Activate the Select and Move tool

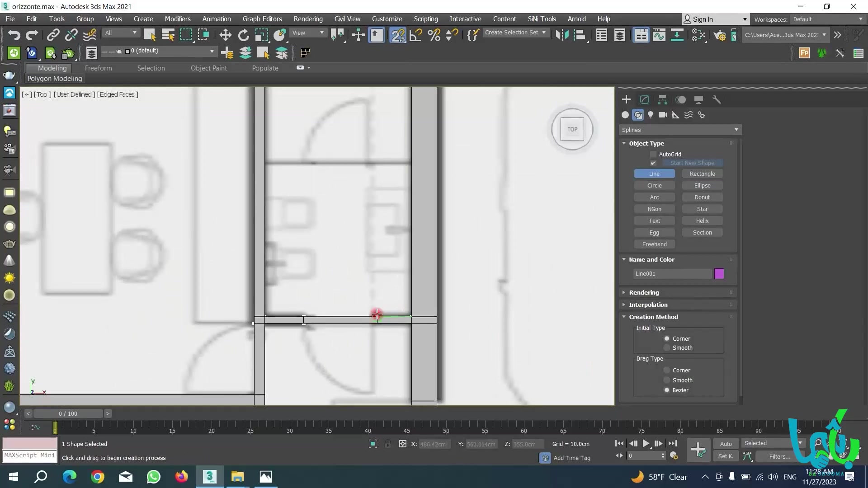click(x=225, y=35)
